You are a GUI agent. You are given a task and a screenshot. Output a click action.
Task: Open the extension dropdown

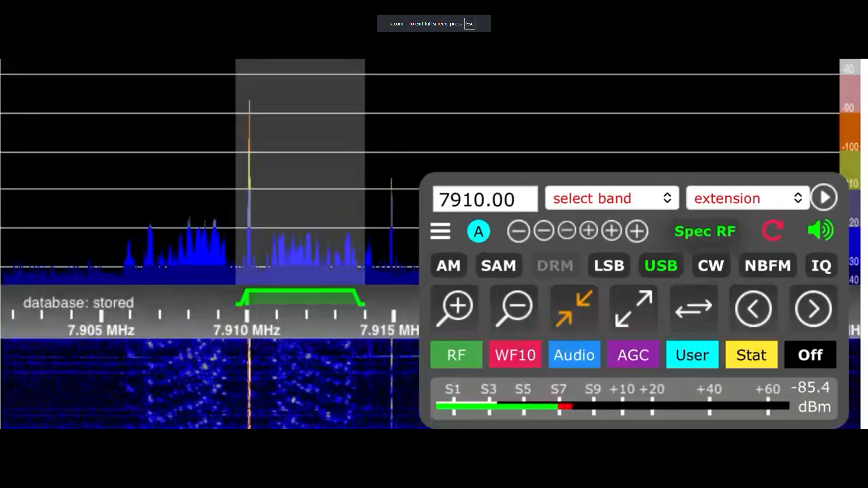(x=747, y=198)
